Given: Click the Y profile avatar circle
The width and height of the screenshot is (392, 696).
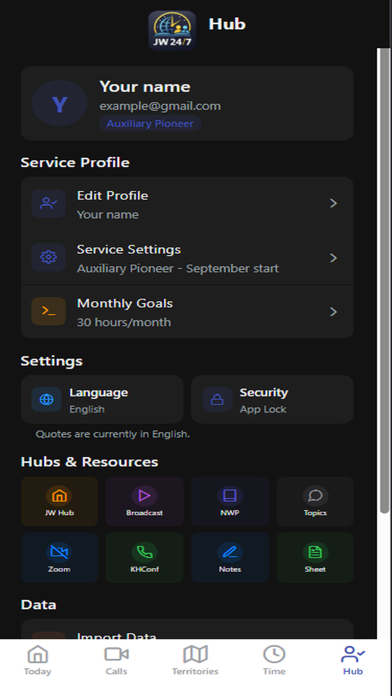Looking at the screenshot, I should click(x=59, y=103).
